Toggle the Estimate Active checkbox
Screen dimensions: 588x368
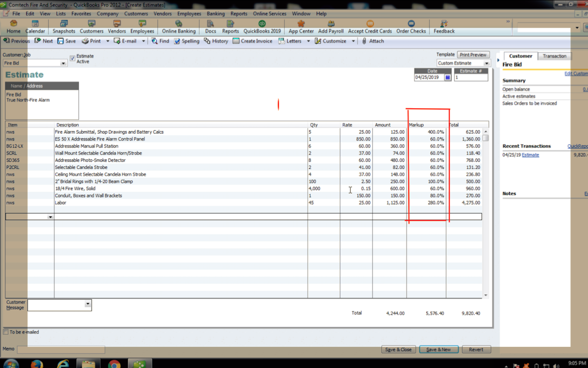coord(72,57)
